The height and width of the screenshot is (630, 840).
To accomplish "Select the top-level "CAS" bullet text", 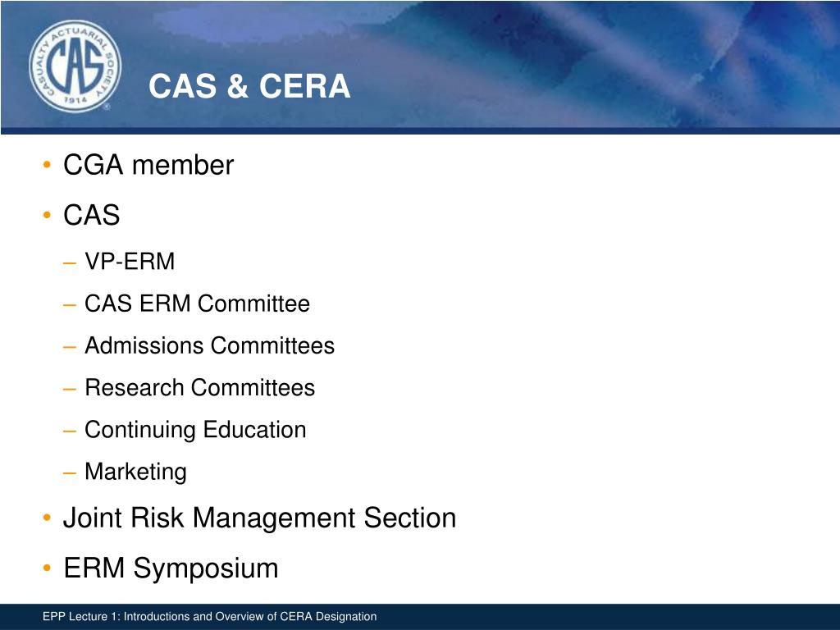I will [x=92, y=215].
